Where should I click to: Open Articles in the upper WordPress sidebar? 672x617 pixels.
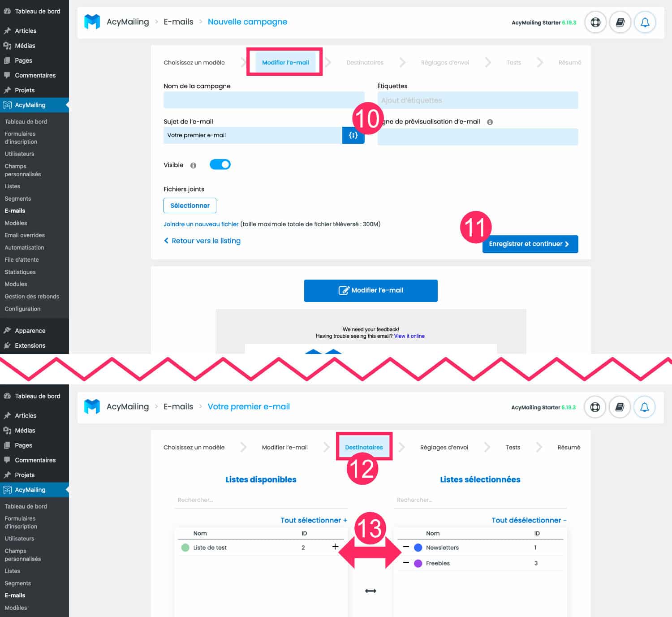coord(26,31)
